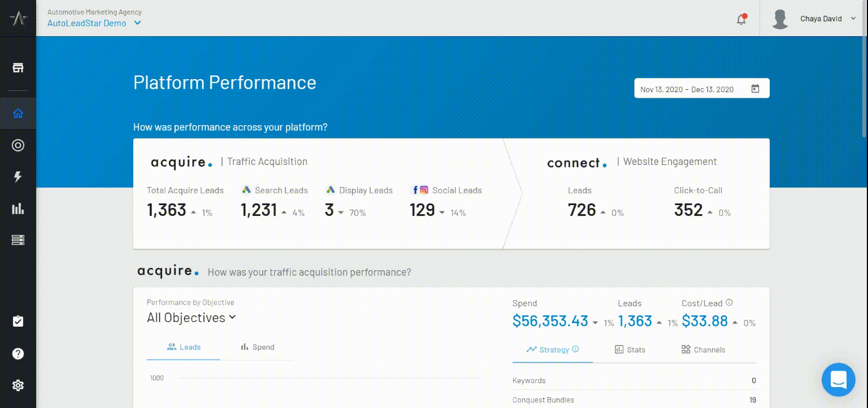The image size is (868, 408).
Task: Open the chat support widget
Action: [x=839, y=380]
